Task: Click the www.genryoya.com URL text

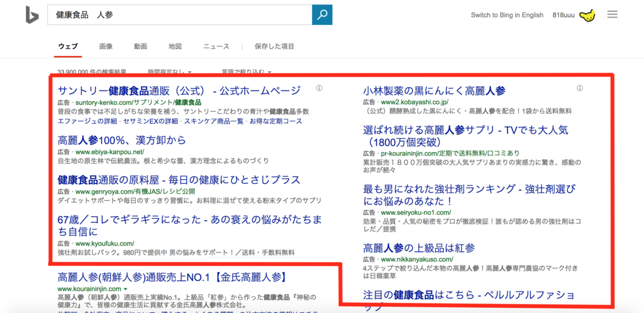Action: click(135, 191)
